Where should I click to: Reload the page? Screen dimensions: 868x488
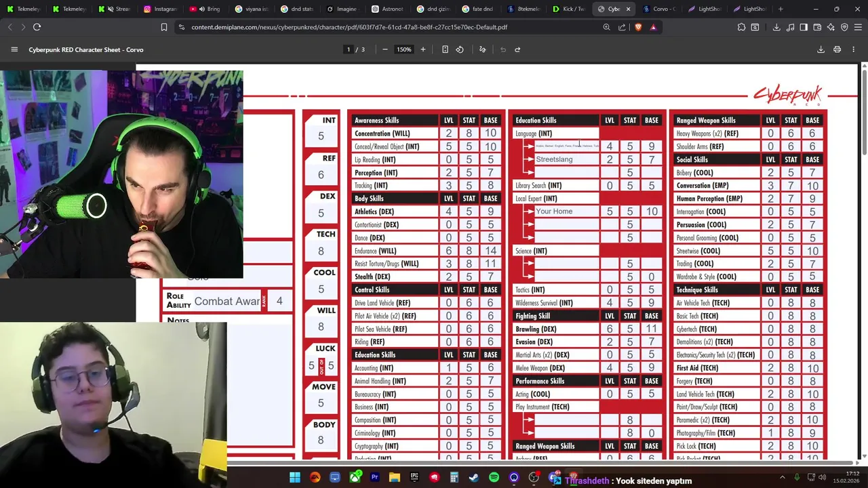(37, 27)
